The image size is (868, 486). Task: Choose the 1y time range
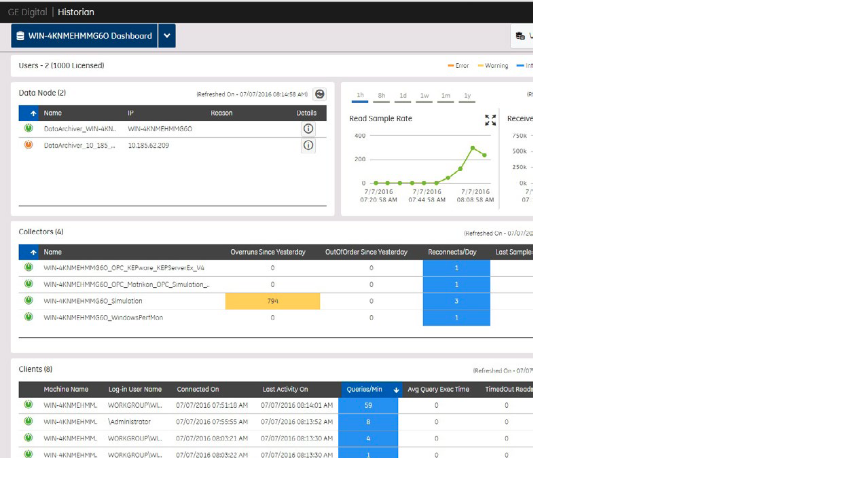click(x=467, y=96)
